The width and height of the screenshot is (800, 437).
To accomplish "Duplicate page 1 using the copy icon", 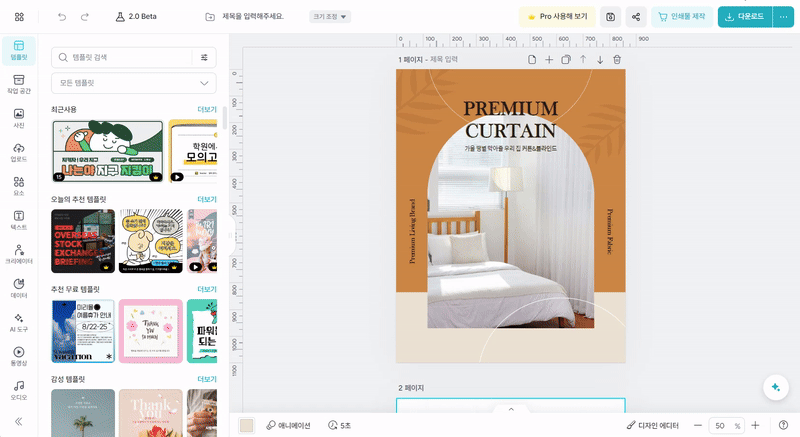I will (x=566, y=60).
